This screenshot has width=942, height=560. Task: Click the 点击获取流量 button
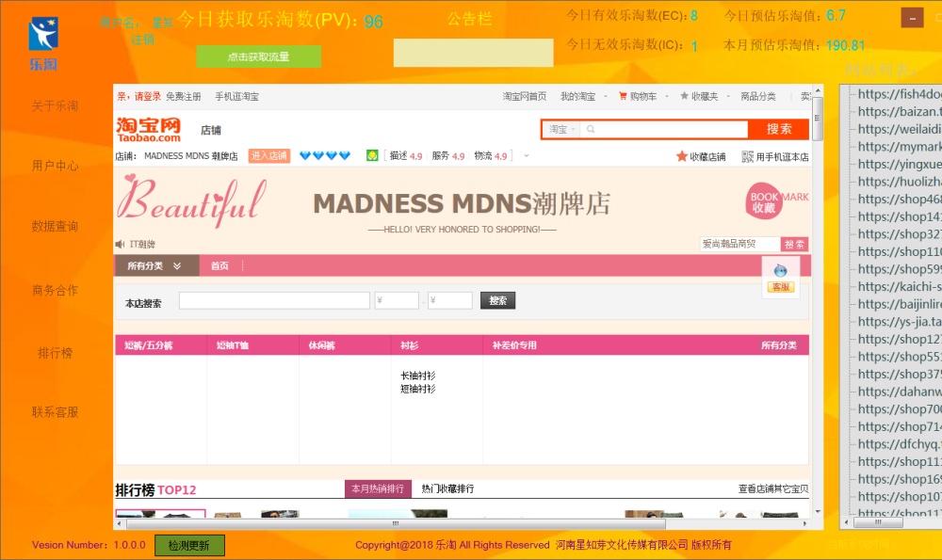[258, 56]
